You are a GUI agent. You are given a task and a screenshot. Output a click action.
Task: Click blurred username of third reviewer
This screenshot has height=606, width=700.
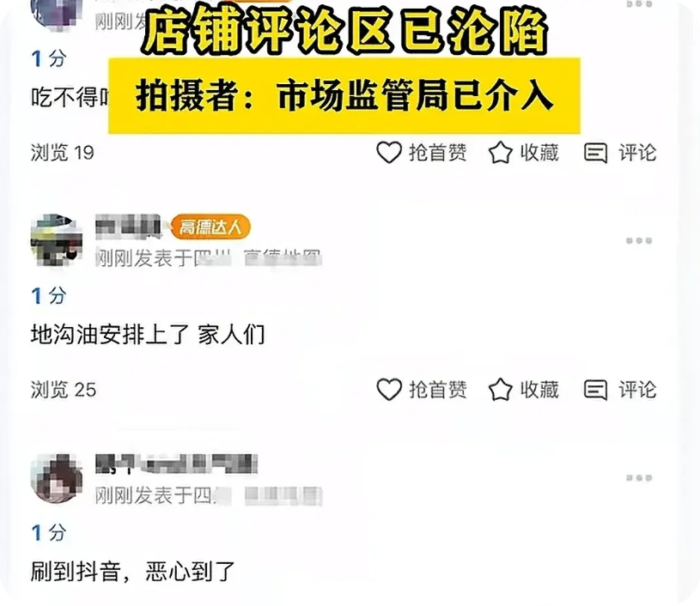coord(177,464)
